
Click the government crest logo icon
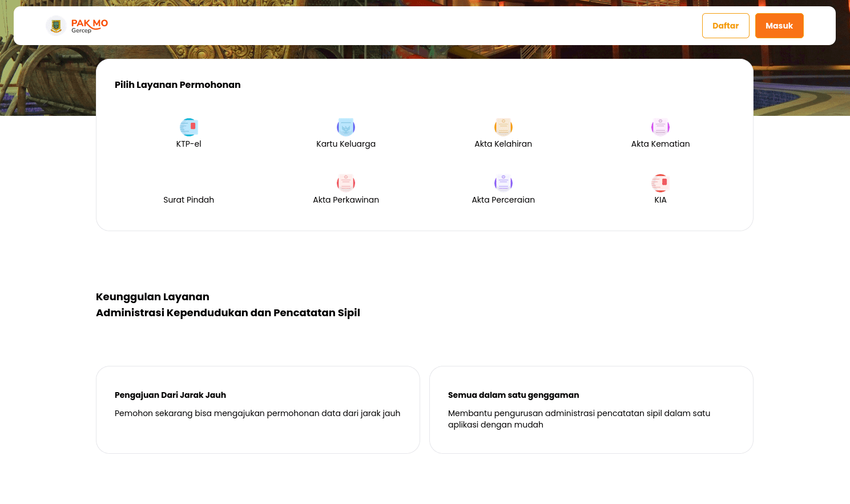[x=56, y=26]
